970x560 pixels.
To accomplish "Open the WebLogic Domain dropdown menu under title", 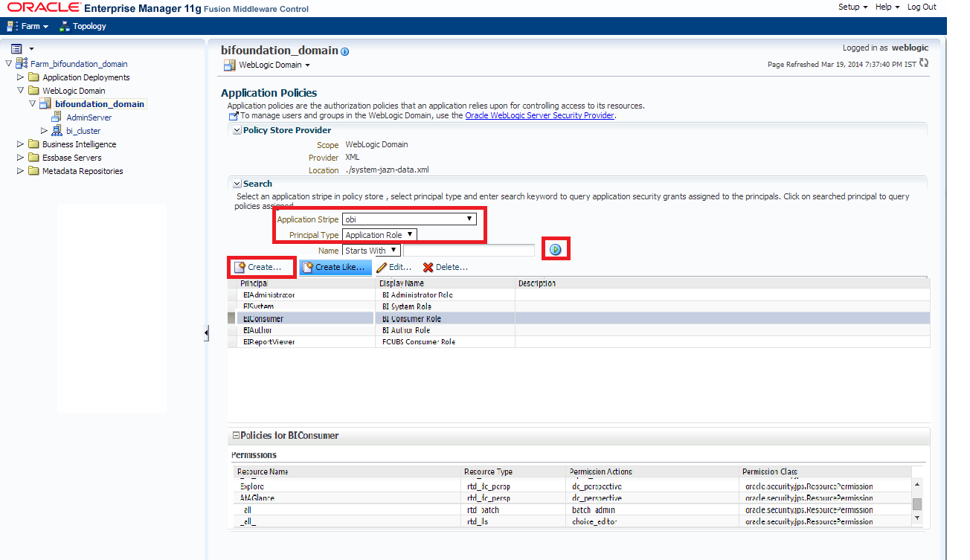I will pos(267,65).
